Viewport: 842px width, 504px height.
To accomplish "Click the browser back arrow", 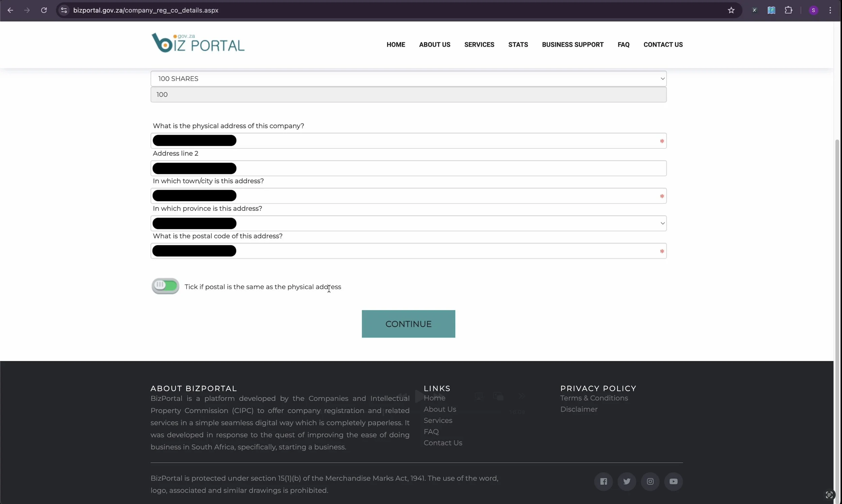I will 10,10.
